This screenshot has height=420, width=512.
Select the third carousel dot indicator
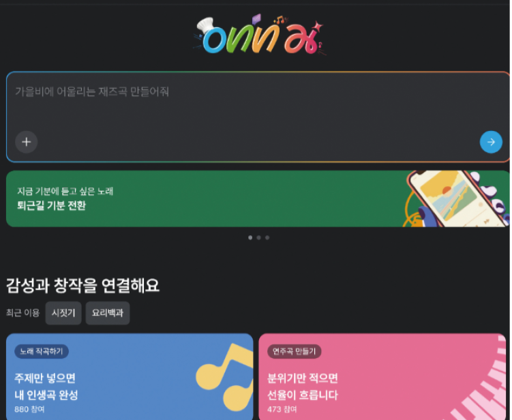[267, 237]
